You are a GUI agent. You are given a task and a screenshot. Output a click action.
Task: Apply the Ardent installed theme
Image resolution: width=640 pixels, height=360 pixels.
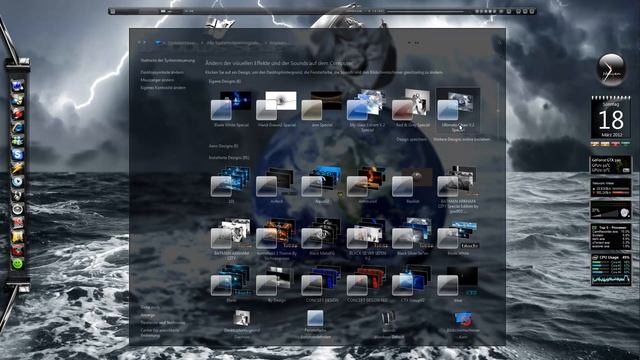coord(276,184)
